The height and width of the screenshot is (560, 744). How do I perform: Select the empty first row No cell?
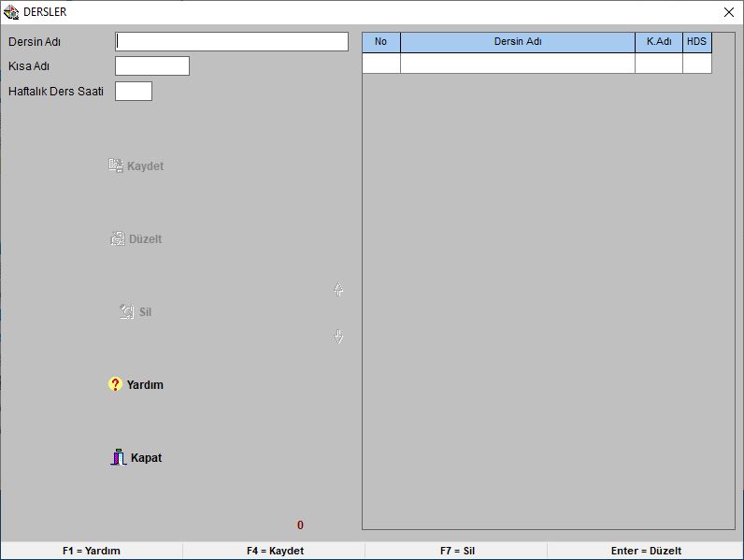381,64
